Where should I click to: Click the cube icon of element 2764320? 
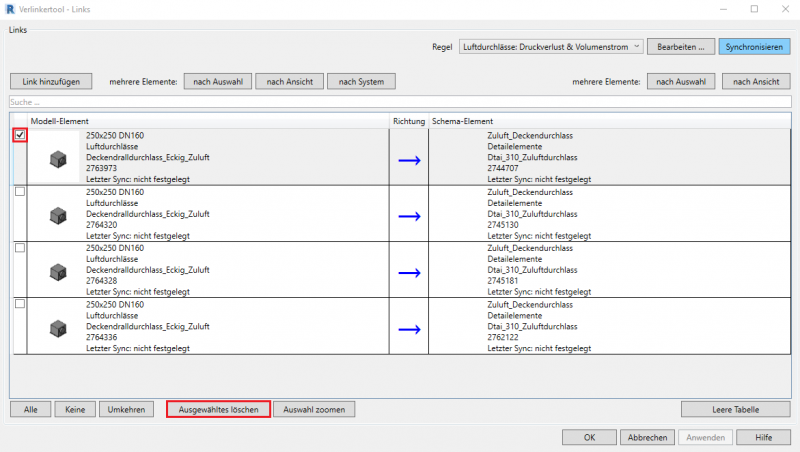point(58,214)
